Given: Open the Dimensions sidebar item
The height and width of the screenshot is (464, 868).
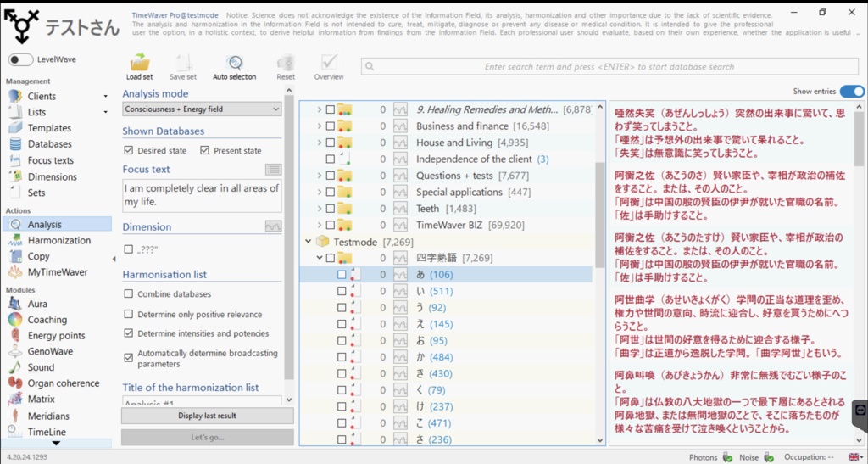Looking at the screenshot, I should [52, 176].
